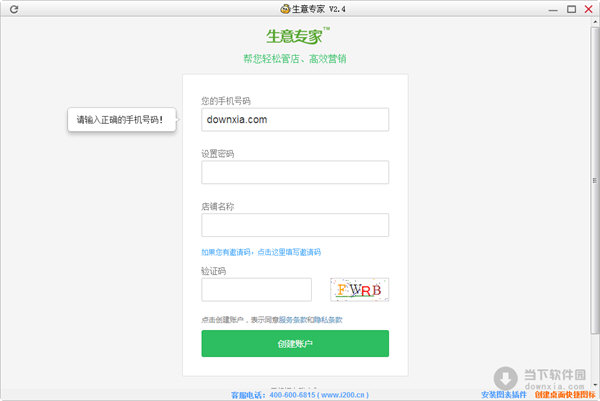The width and height of the screenshot is (600, 401).
Task: Open the www.i200.cn website link
Action: click(344, 395)
